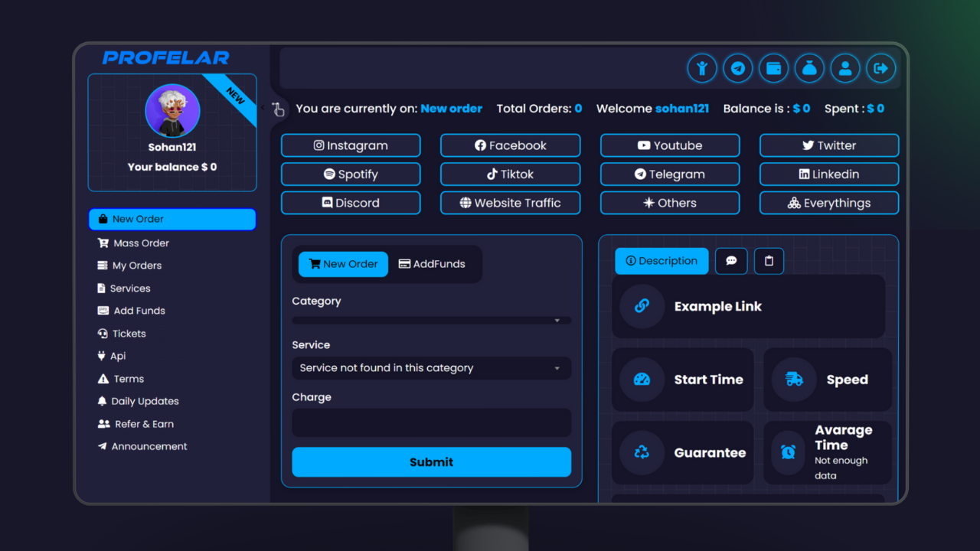The width and height of the screenshot is (980, 551).
Task: Click the Guarantee recycle icon
Action: 642,452
